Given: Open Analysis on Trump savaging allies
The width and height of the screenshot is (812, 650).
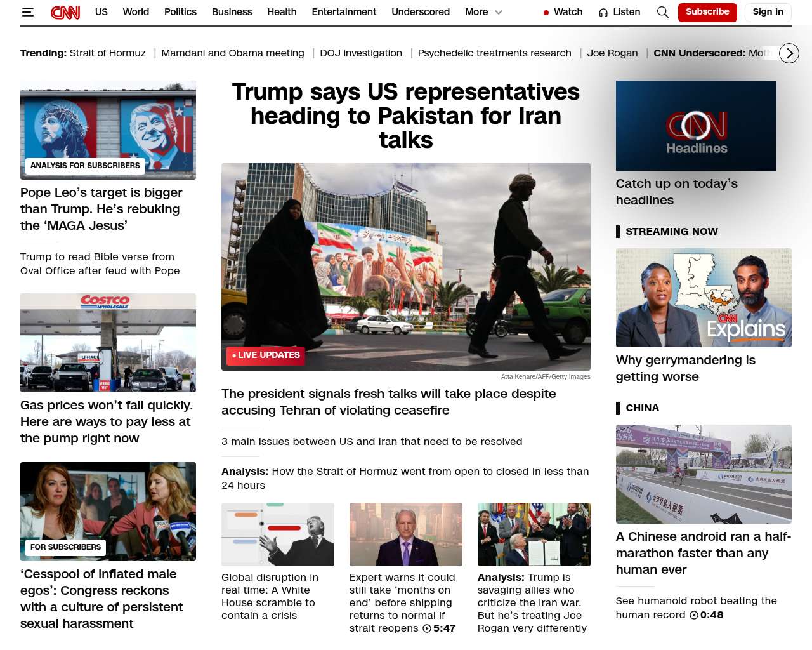Looking at the screenshot, I should click(532, 603).
